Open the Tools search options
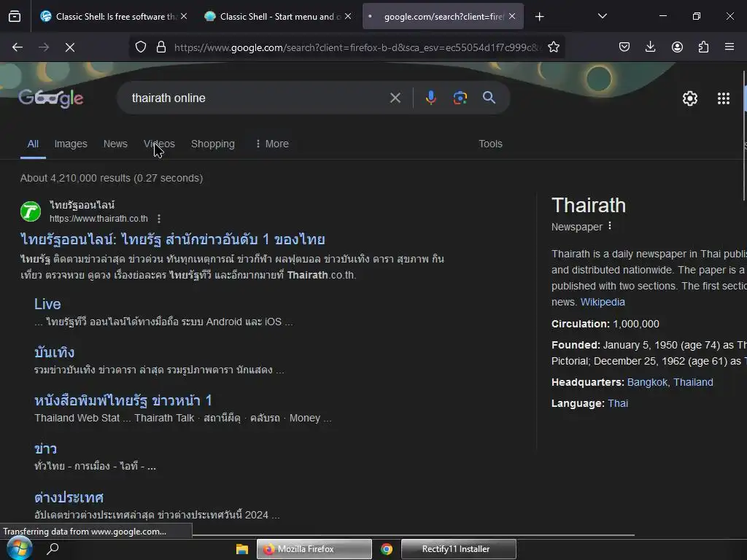This screenshot has height=560, width=747. pyautogui.click(x=490, y=144)
